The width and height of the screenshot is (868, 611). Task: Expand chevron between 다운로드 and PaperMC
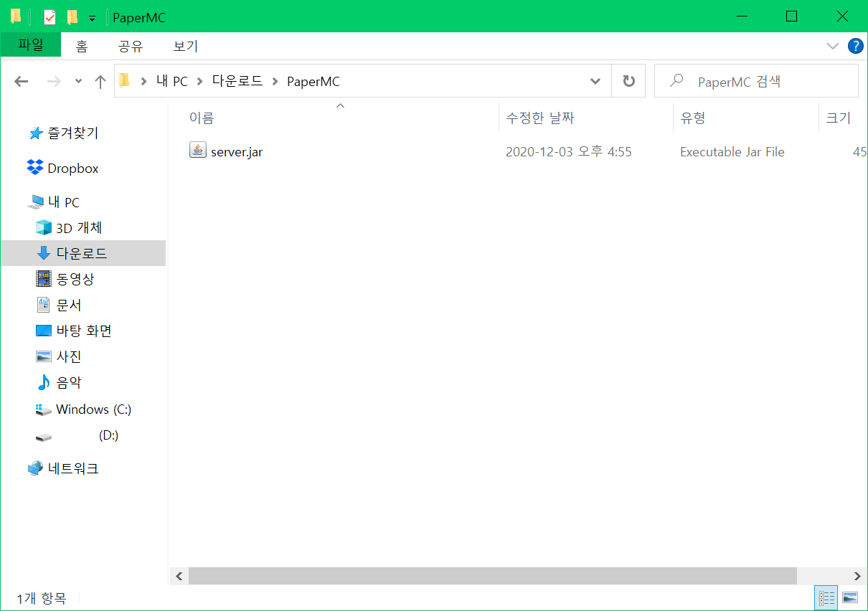point(275,81)
